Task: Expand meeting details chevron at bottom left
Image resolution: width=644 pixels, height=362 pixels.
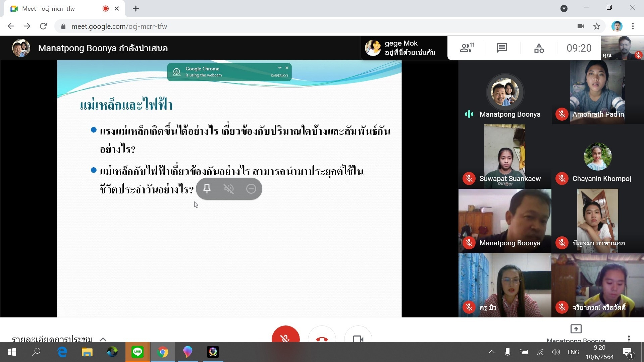Action: tap(103, 339)
